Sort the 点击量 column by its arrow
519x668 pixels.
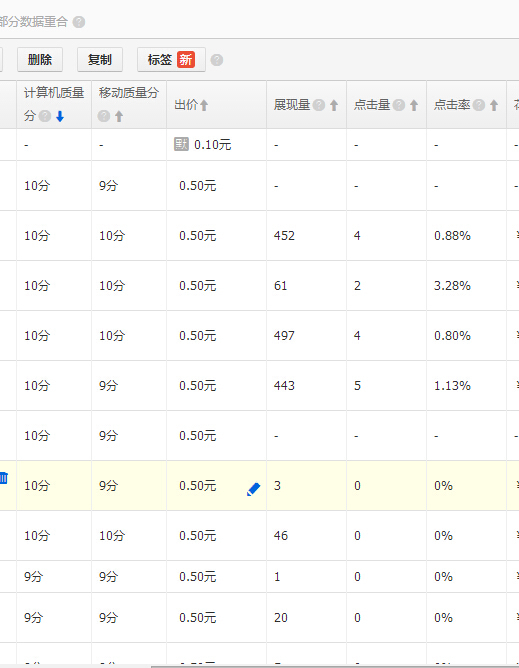tap(414, 105)
